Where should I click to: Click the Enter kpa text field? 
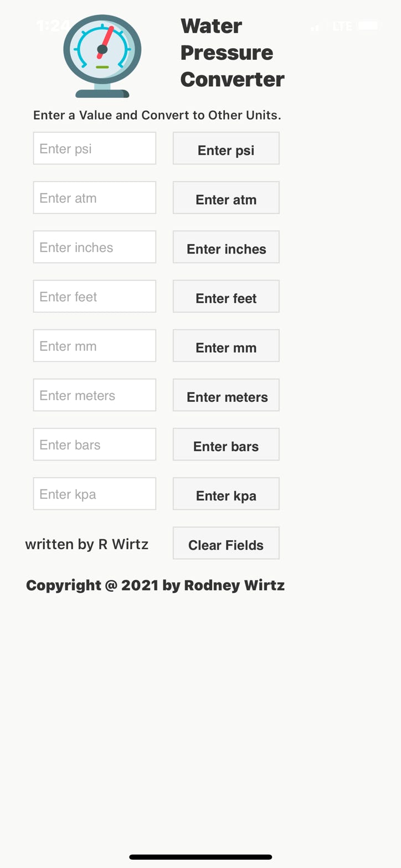point(94,493)
